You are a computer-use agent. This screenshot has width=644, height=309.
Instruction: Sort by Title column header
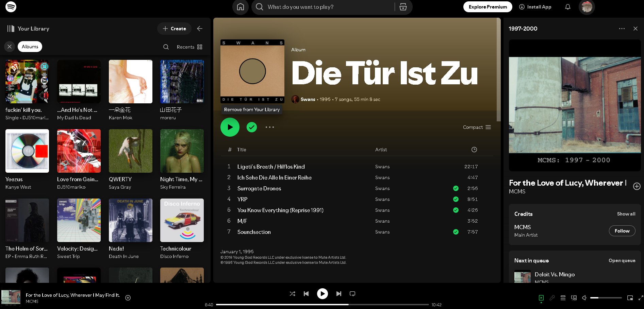tap(242, 150)
